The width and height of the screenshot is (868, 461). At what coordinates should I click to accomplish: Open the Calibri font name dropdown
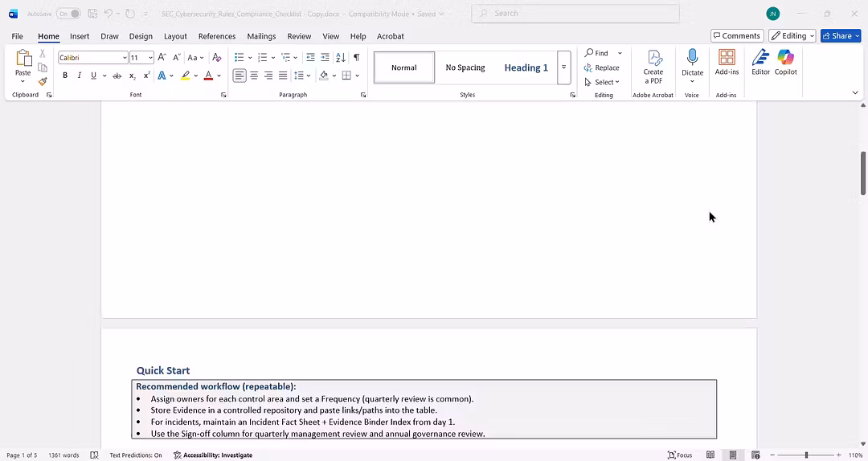(x=125, y=58)
